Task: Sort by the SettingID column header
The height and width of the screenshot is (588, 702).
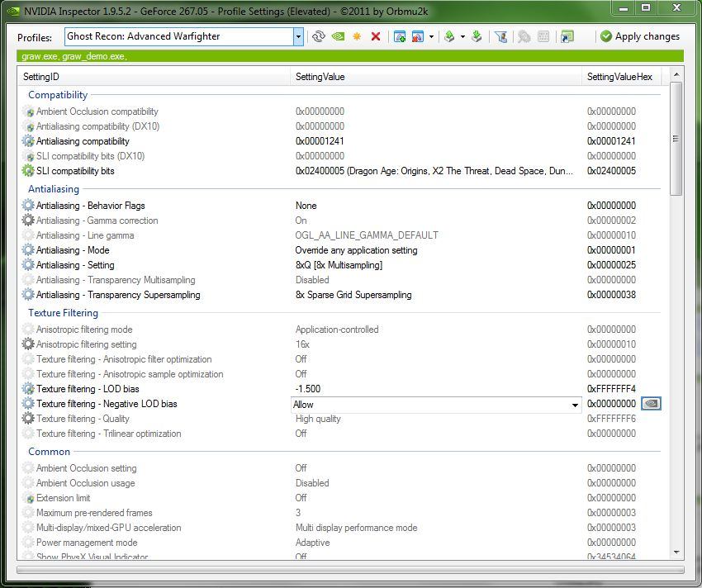Action: click(x=154, y=77)
